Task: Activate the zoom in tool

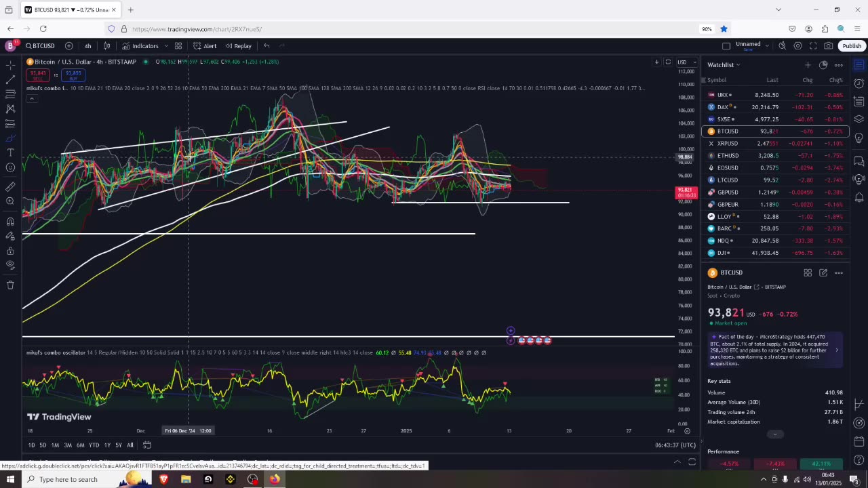Action: (10, 201)
